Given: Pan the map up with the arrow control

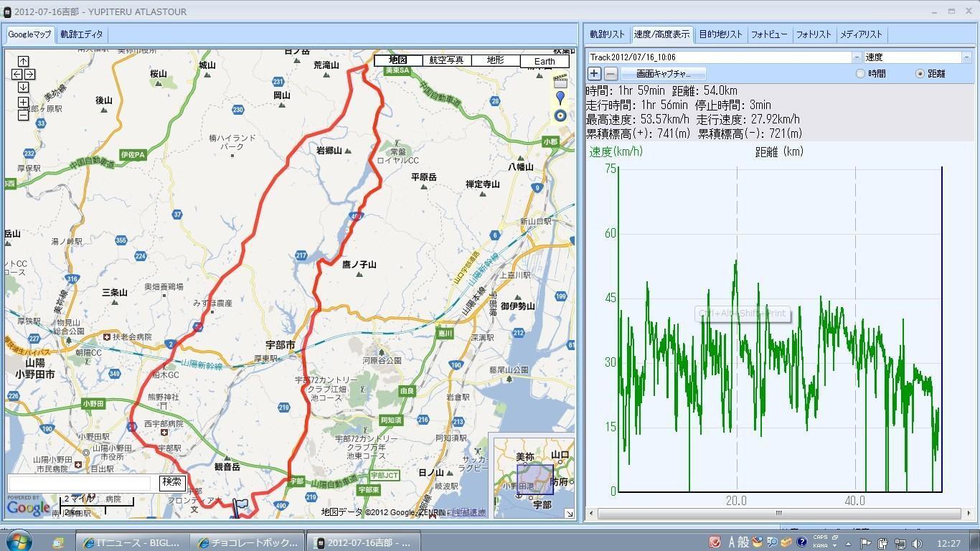Looking at the screenshot, I should tap(23, 61).
